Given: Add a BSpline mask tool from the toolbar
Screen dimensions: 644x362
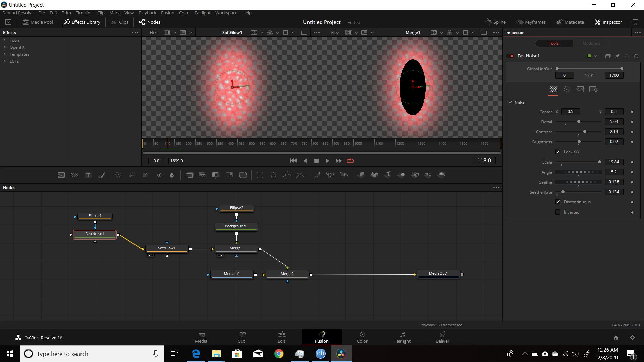Looking at the screenshot, I should [300, 175].
